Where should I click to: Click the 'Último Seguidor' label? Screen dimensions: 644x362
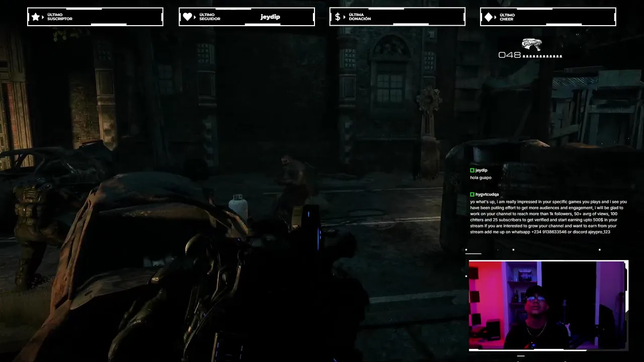click(x=210, y=17)
